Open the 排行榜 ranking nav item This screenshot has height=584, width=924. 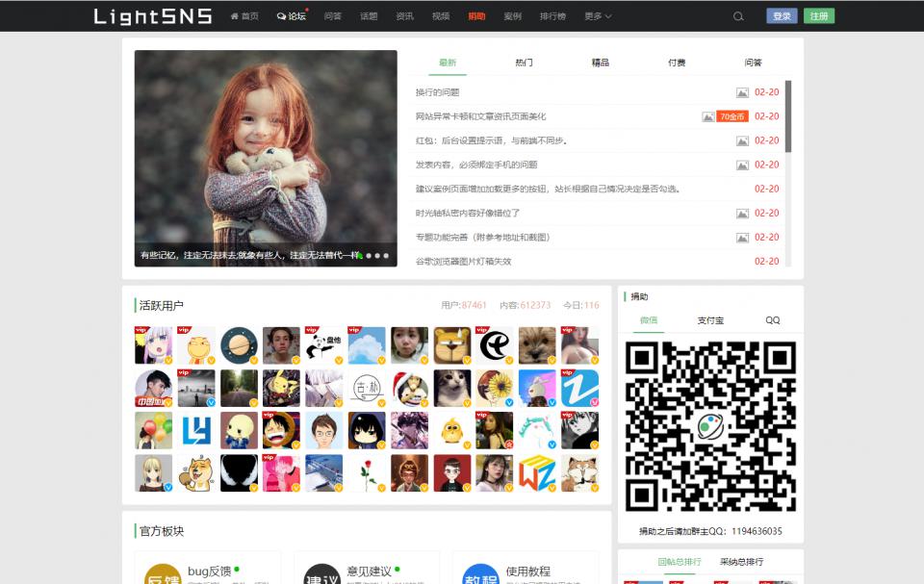tap(552, 16)
